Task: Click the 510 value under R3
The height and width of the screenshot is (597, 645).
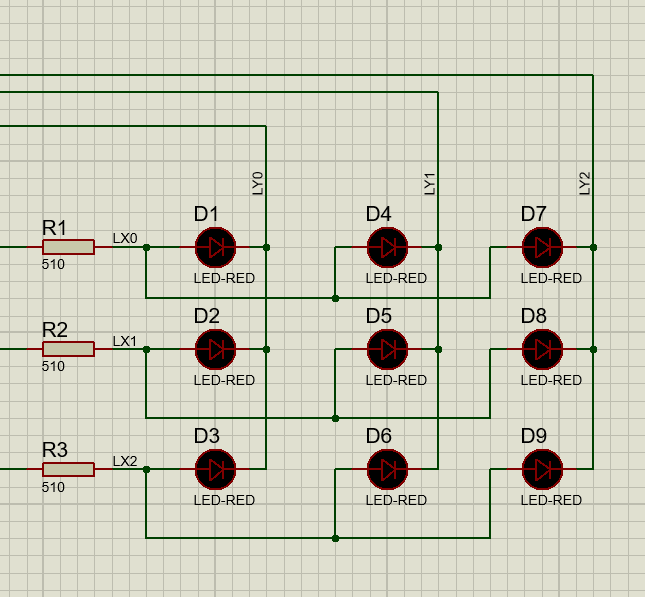Action: point(53,487)
